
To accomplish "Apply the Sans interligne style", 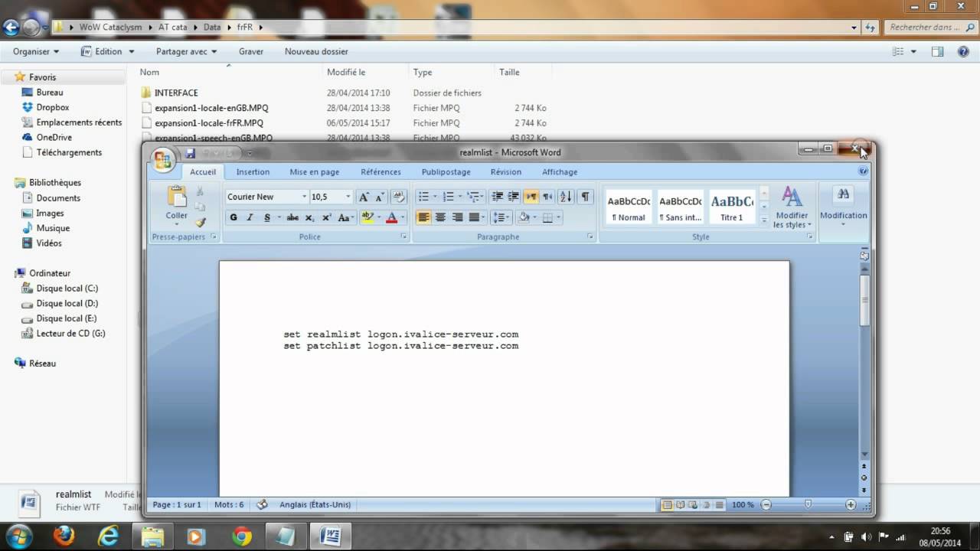I will 681,207.
